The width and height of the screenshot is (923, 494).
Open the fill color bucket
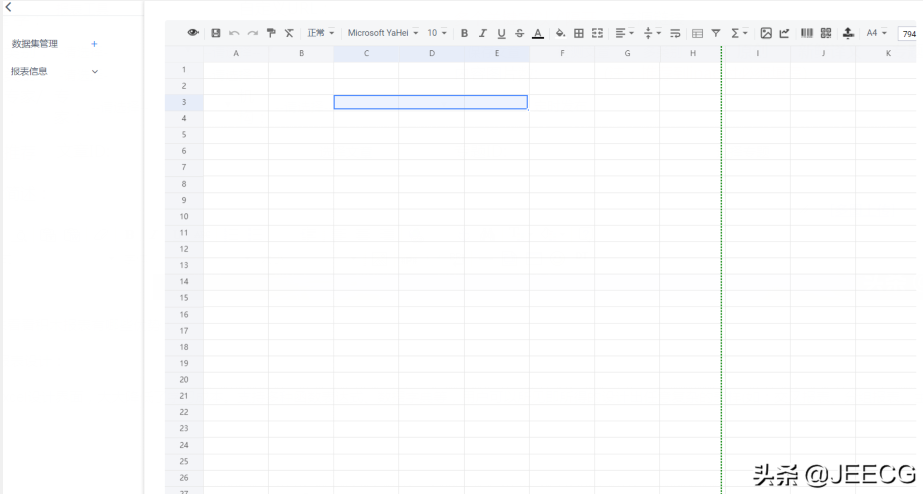click(560, 33)
